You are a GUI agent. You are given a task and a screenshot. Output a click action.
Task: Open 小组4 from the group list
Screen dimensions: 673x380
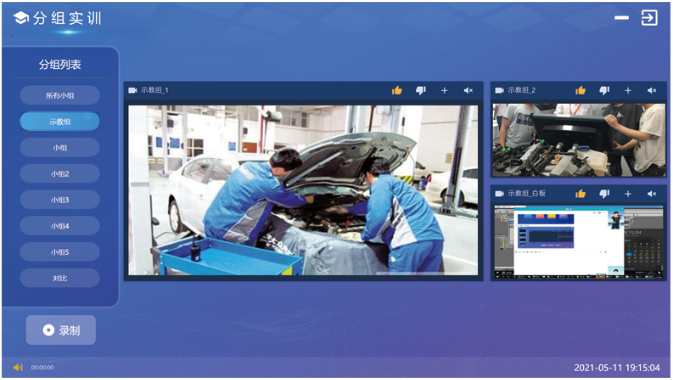coord(60,226)
